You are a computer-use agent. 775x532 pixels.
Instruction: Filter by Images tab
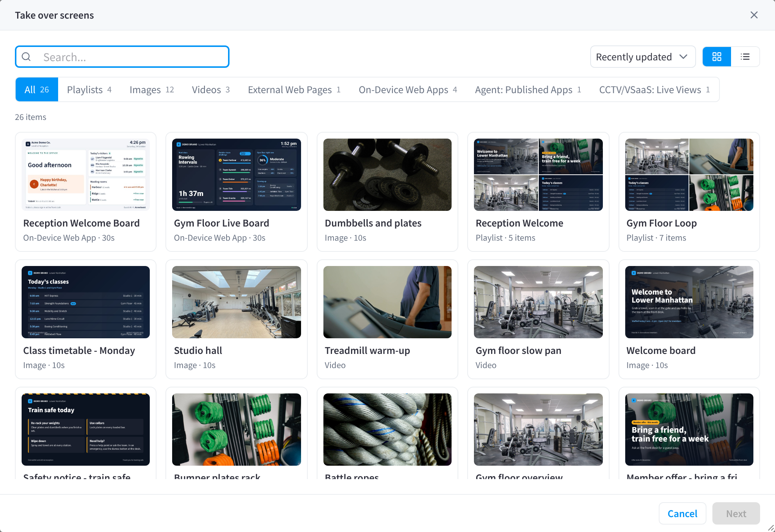152,89
